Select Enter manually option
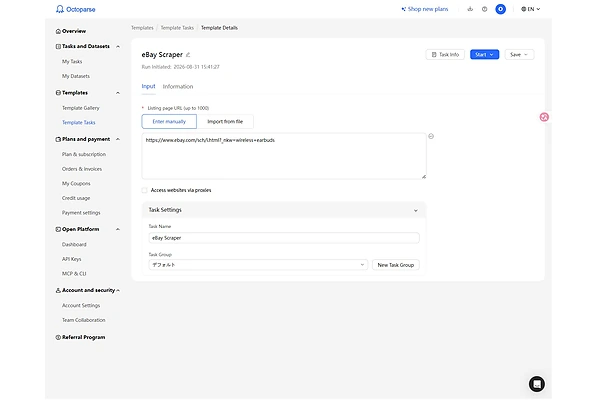Image resolution: width=600 pixels, height=400 pixels. tap(169, 121)
